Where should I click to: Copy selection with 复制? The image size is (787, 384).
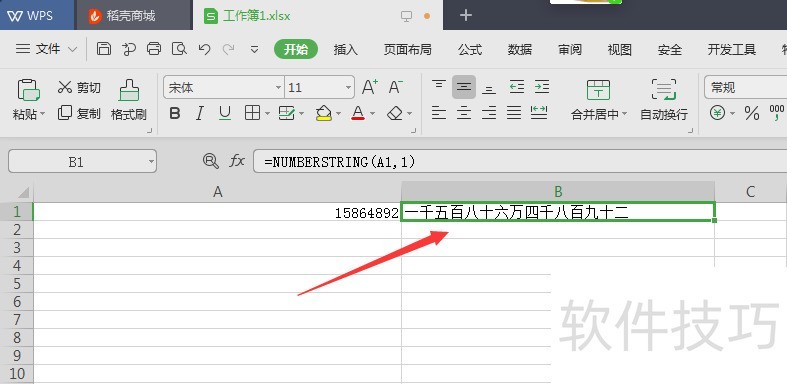click(x=79, y=113)
